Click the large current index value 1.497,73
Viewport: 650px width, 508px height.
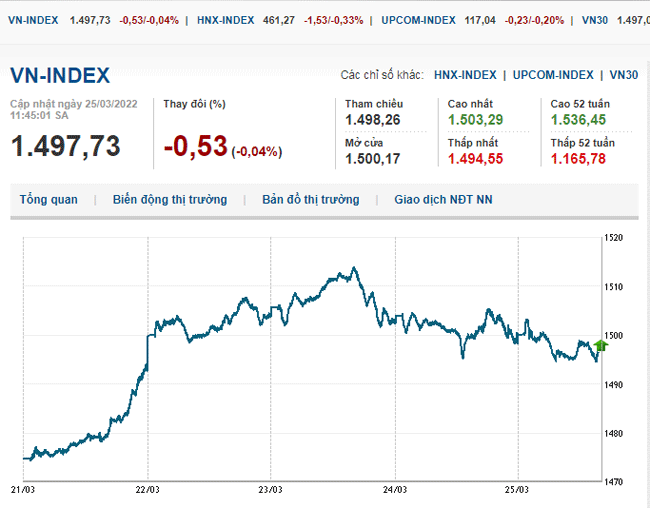click(x=65, y=146)
